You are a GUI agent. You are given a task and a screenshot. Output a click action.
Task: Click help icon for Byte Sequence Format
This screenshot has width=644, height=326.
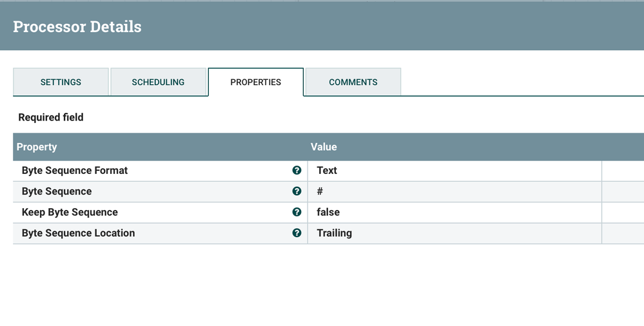tap(297, 170)
